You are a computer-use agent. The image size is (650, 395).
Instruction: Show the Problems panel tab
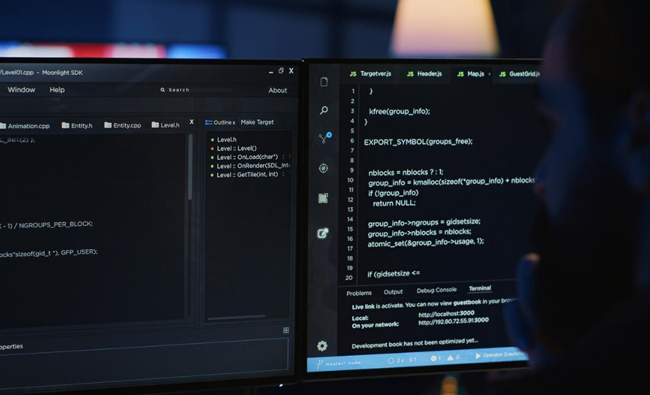click(359, 293)
